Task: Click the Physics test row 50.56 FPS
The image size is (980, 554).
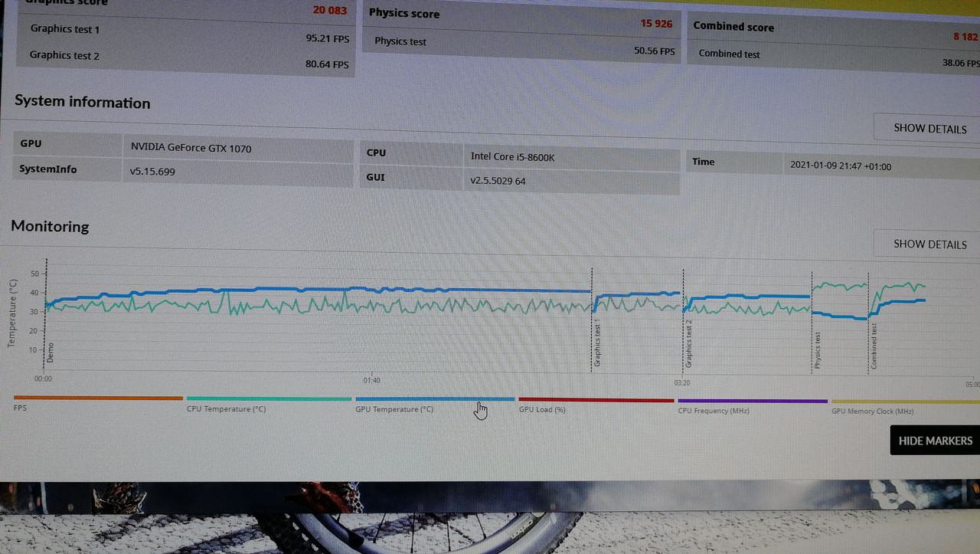Action: [521, 46]
